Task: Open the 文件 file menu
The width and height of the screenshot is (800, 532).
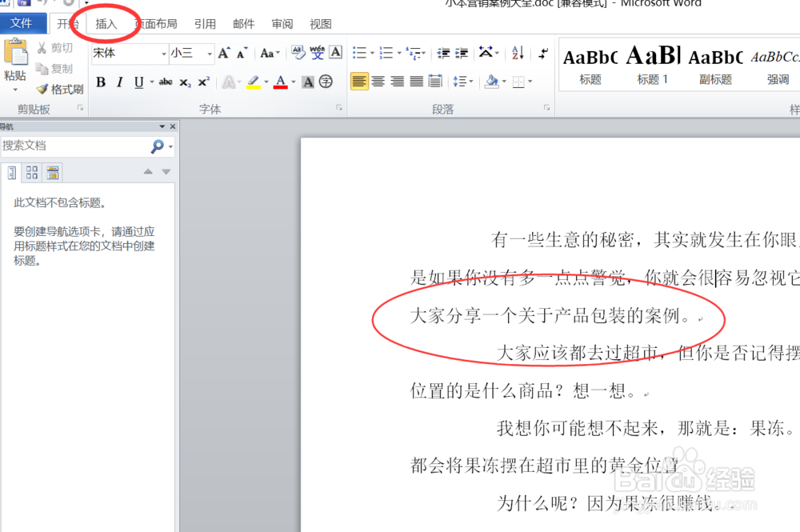Action: tap(22, 23)
